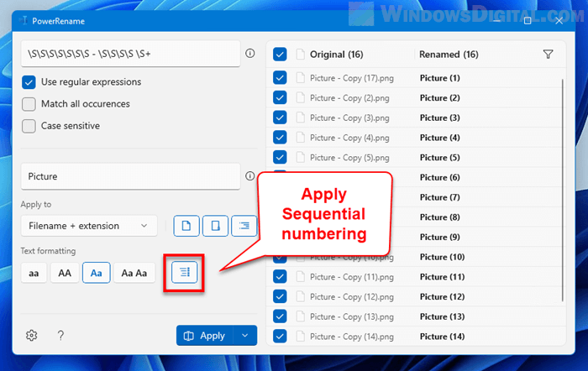This screenshot has width=588, height=371.
Task: Uncheck Picture - Copy (2).png
Action: click(280, 98)
